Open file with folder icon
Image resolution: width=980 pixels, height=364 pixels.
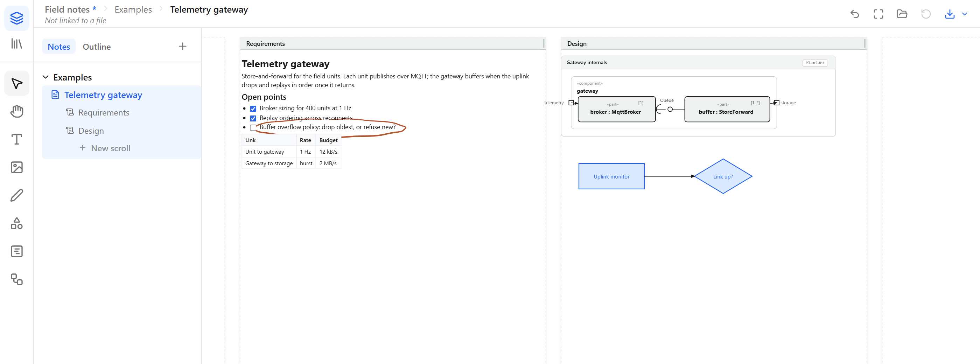click(902, 14)
